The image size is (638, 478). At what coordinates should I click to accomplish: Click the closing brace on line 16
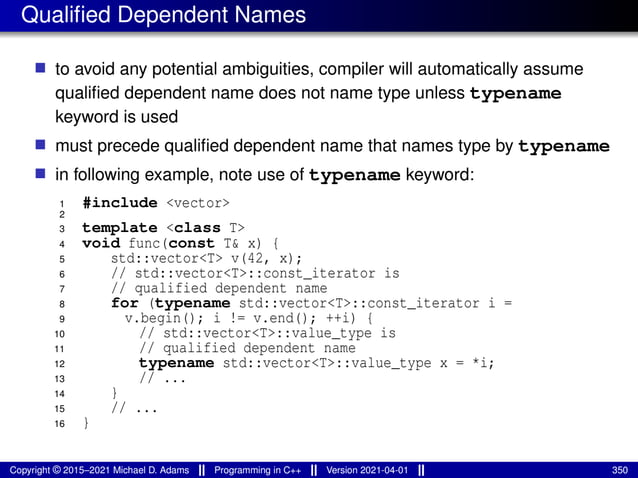coord(86,423)
